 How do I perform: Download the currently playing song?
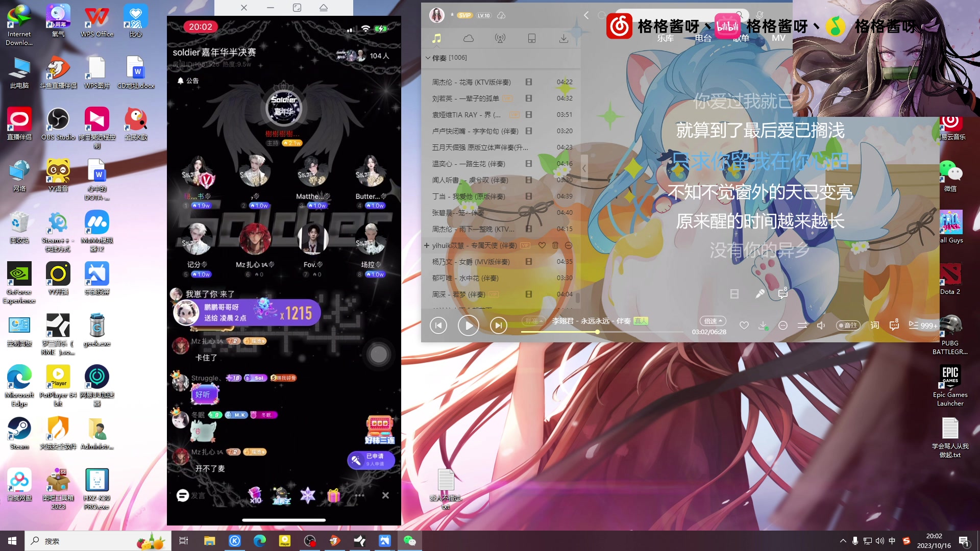pos(763,325)
